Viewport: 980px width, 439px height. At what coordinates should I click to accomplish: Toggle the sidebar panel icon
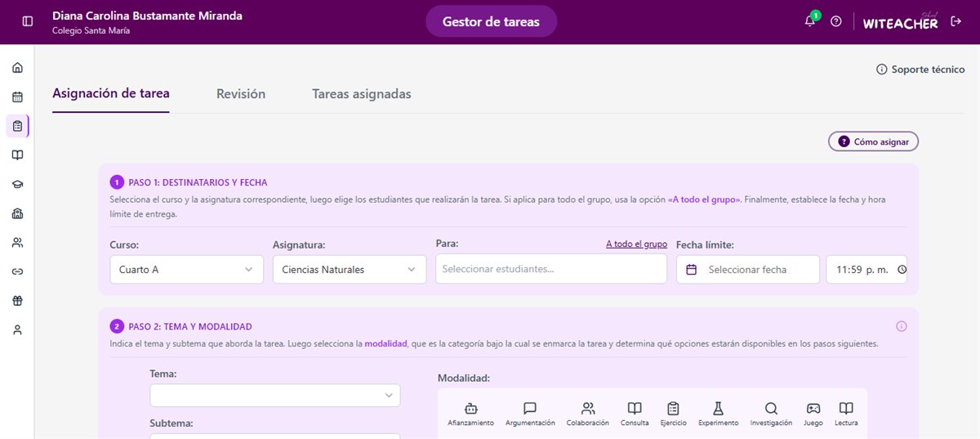click(28, 21)
